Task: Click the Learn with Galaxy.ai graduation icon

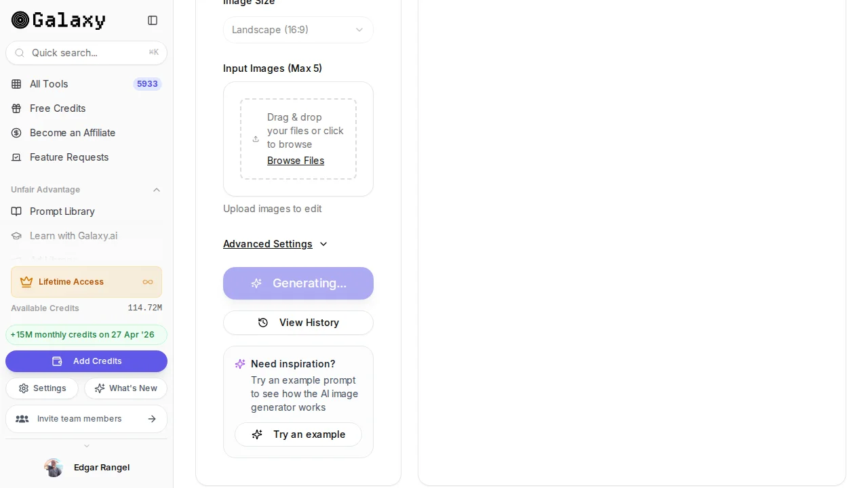Action: (x=16, y=236)
